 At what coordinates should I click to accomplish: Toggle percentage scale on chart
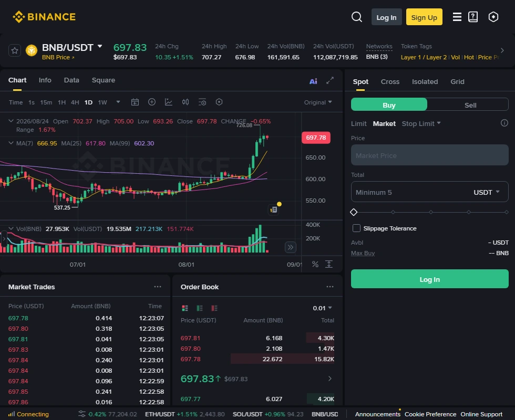coord(315,264)
